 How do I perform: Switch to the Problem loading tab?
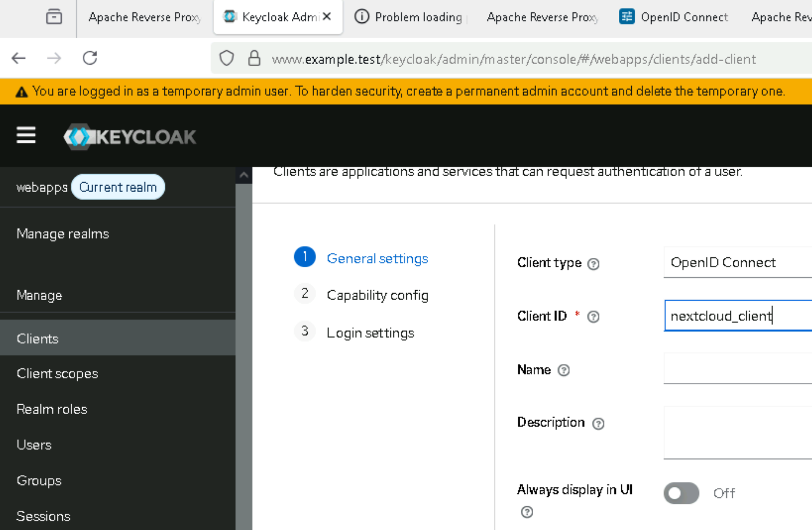[408, 17]
